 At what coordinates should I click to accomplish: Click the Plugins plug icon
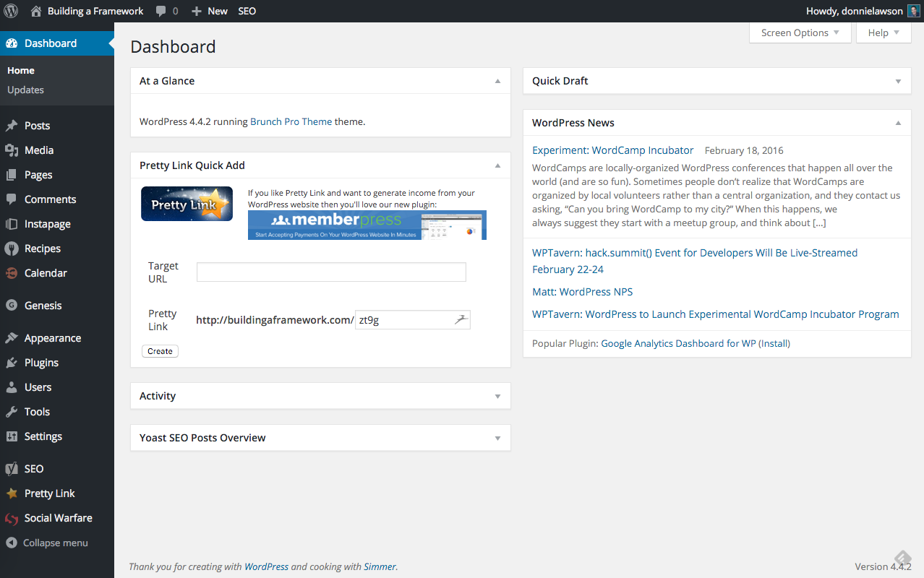[x=12, y=363]
